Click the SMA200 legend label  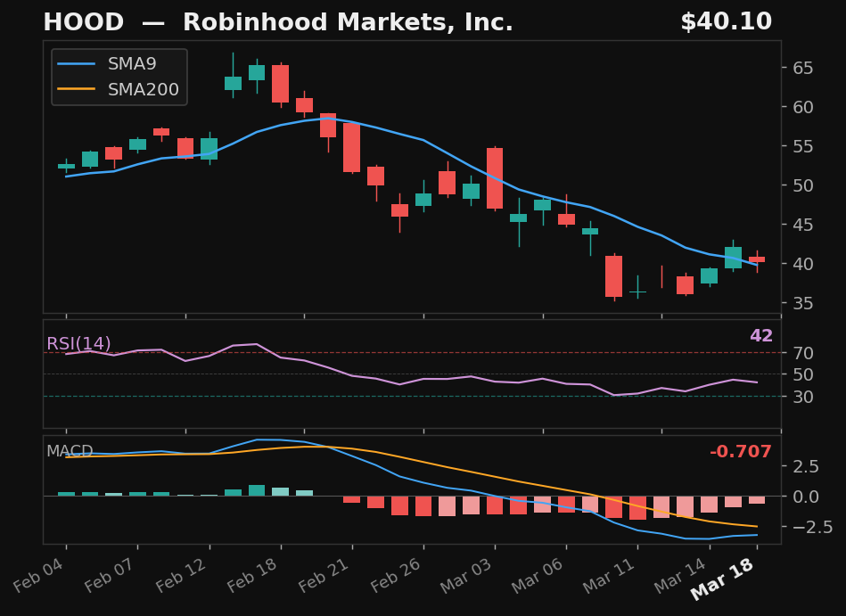(x=144, y=89)
